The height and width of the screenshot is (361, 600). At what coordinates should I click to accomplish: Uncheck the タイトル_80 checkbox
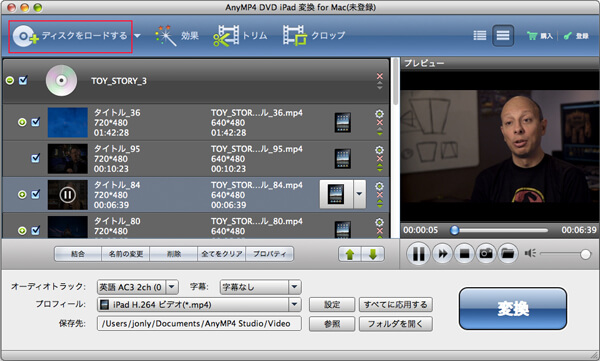[36, 230]
